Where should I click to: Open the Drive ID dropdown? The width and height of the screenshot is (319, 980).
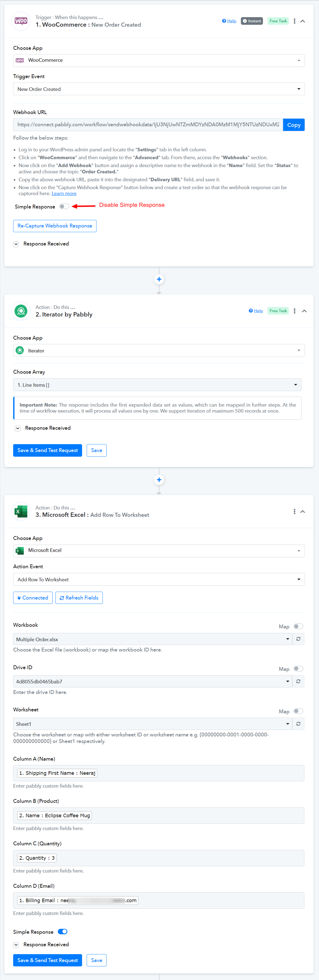[153, 681]
